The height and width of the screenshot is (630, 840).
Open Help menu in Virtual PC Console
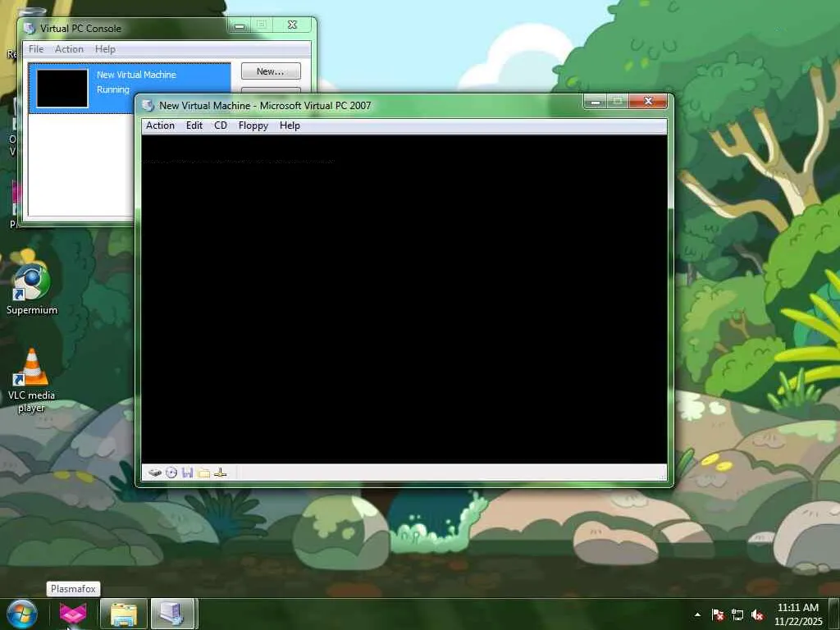click(105, 48)
